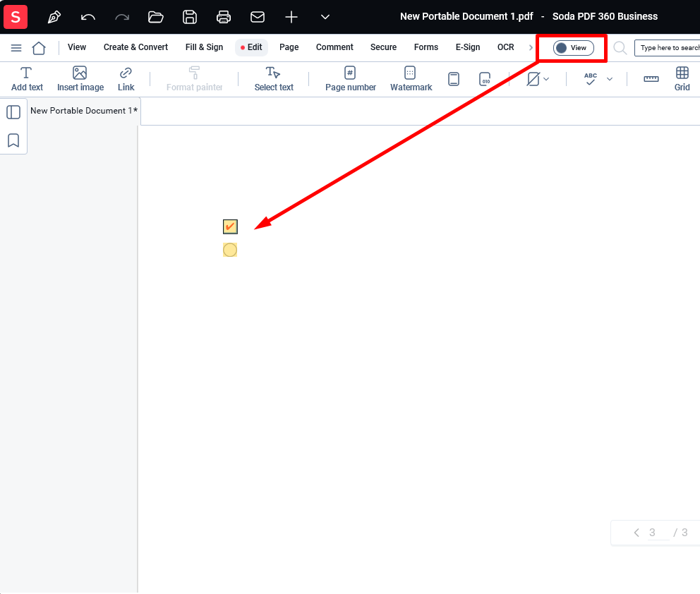The image size is (700, 594).
Task: Select the Add text tool
Action: click(x=27, y=79)
